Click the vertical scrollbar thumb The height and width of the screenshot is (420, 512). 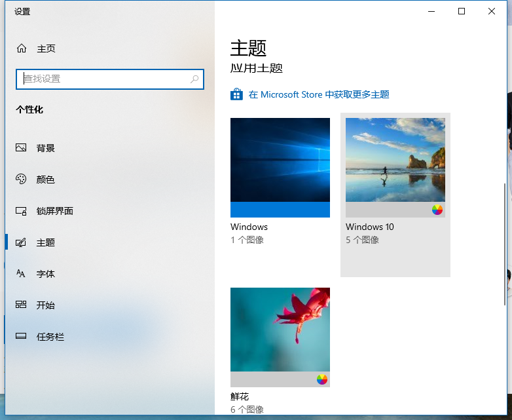pos(505,244)
